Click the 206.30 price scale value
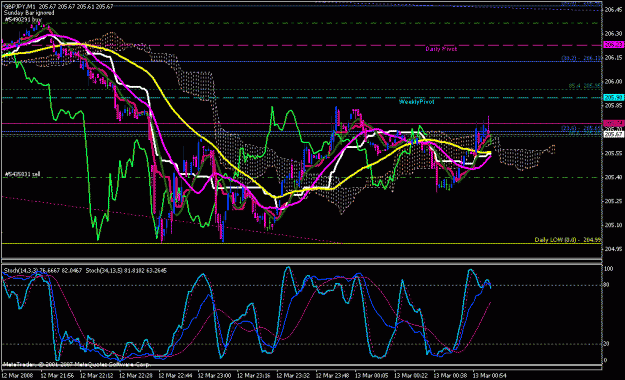The image size is (625, 380). [613, 33]
